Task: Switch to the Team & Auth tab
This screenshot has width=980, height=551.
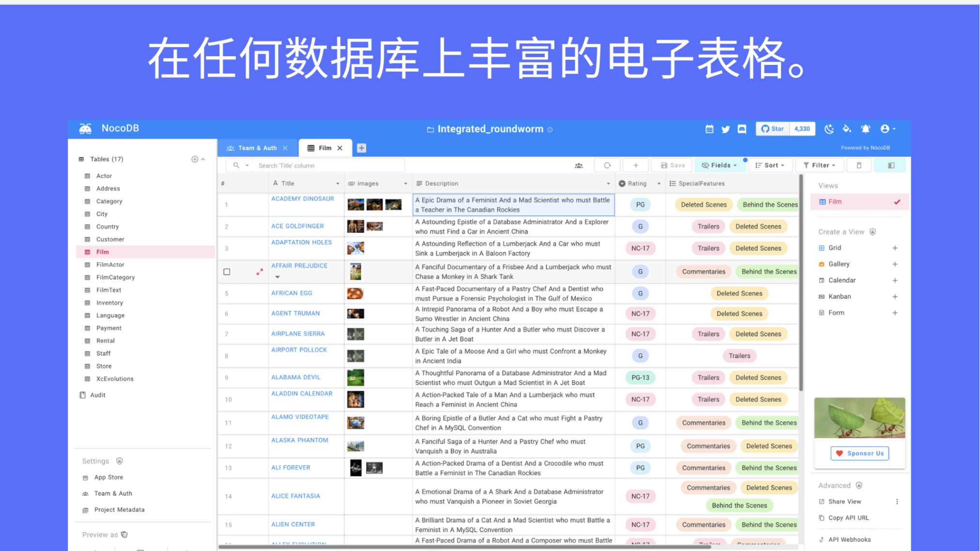Action: coord(258,148)
